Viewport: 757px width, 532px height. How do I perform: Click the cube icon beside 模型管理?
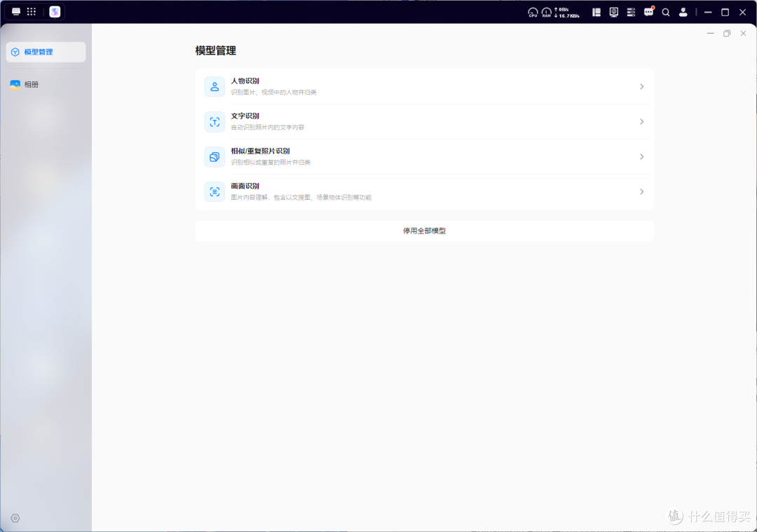pos(15,52)
